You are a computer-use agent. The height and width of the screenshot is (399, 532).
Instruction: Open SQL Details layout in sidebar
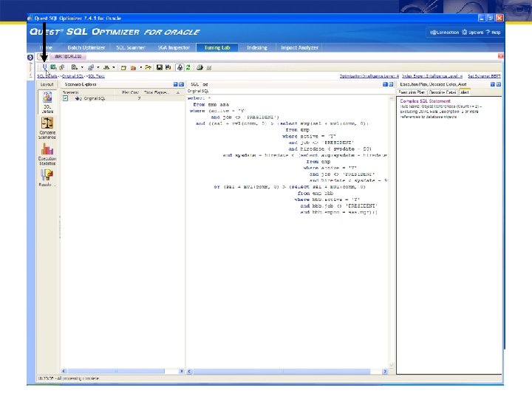click(47, 102)
